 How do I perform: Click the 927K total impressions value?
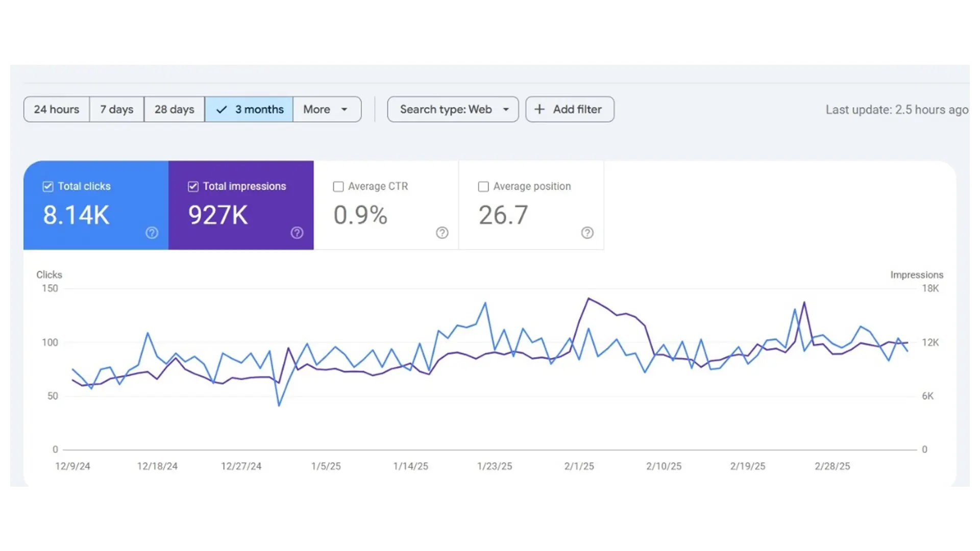(x=218, y=215)
